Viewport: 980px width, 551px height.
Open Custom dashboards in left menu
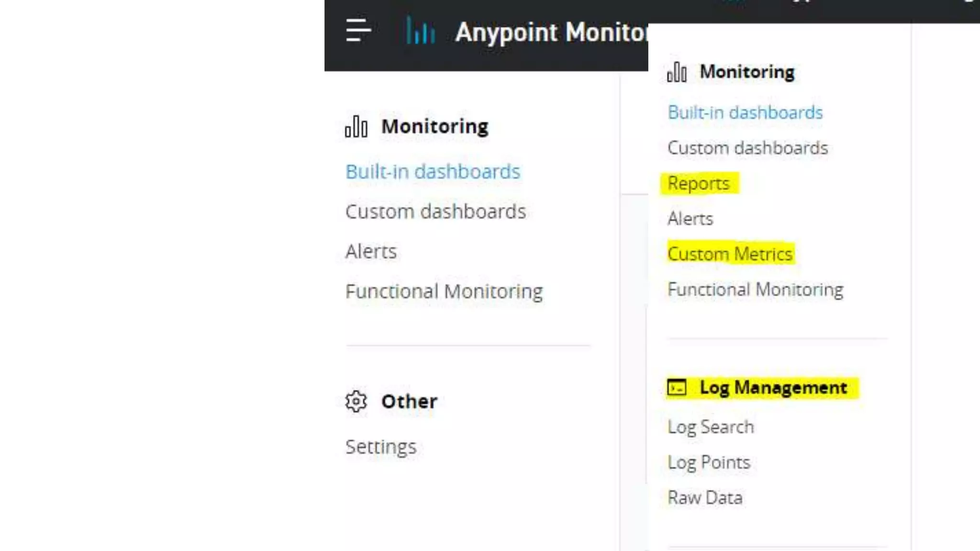click(435, 211)
